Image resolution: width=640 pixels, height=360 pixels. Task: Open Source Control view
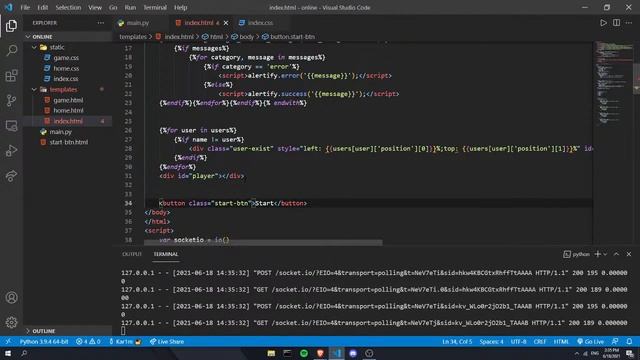(x=11, y=101)
